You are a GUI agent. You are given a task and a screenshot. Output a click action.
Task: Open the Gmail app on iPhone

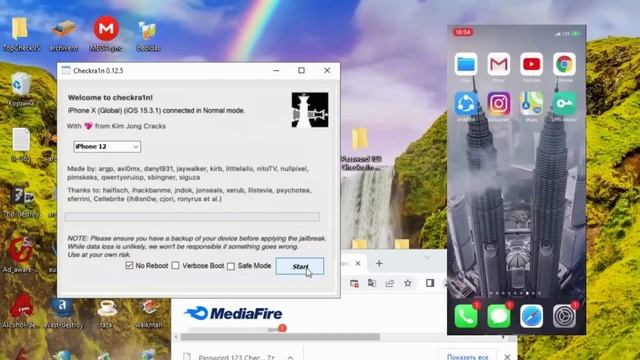pyautogui.click(x=498, y=64)
